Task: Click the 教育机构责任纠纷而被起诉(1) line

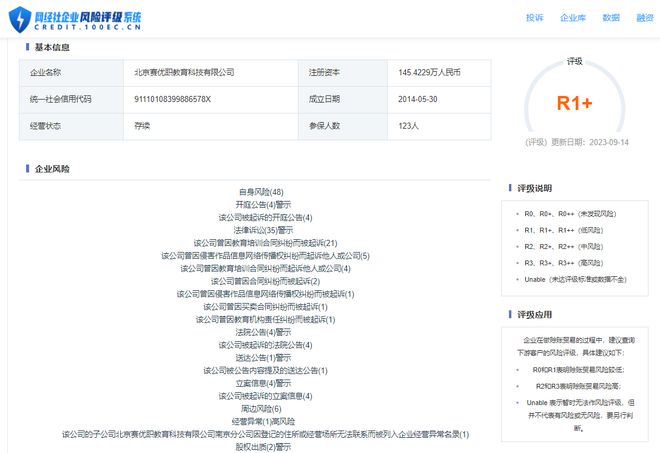Action: (x=265, y=320)
